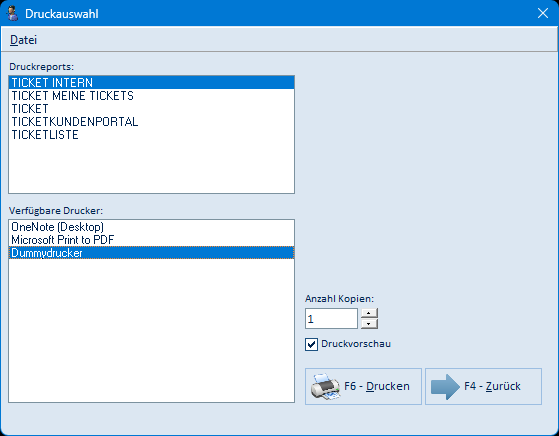559x436 pixels.
Task: Click the blue arrow icon for Zurück
Action: coord(445,387)
